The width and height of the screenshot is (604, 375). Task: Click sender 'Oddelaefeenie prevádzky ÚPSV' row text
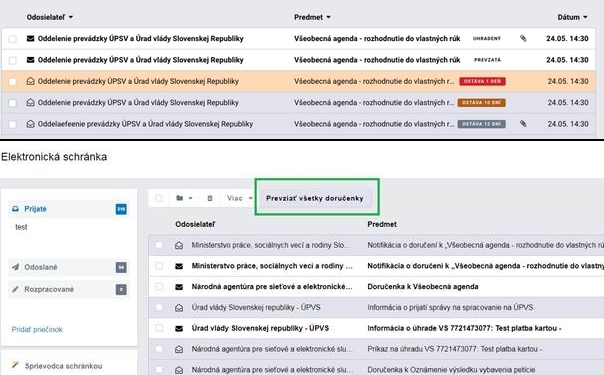pyautogui.click(x=145, y=124)
